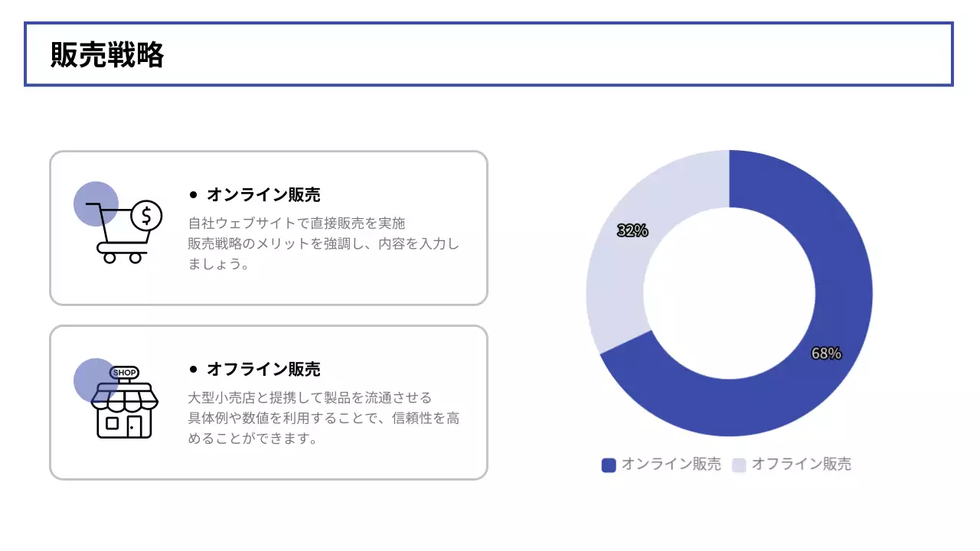
Task: Select the 販売戦略 slide title text
Action: 107,55
